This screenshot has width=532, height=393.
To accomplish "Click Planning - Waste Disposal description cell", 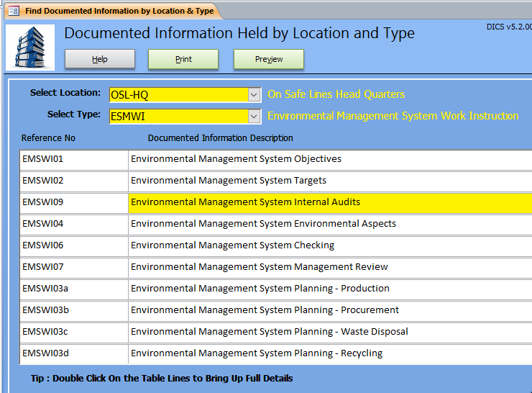I will tap(330, 333).
